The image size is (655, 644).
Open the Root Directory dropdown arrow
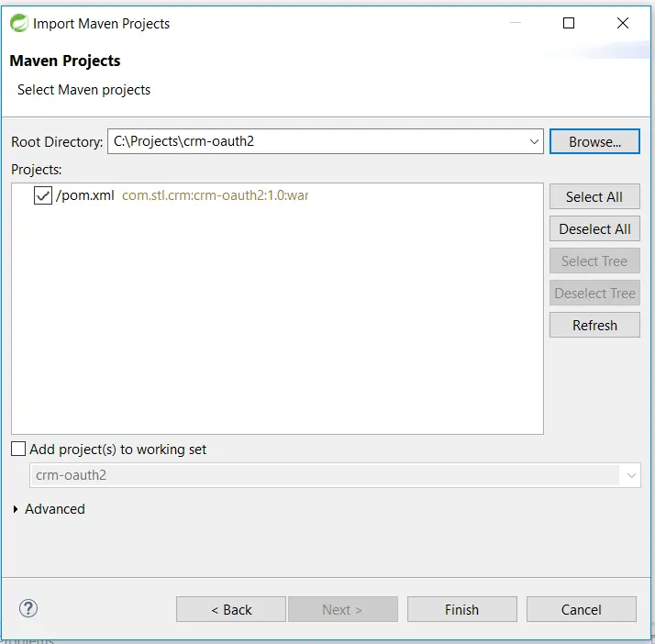click(533, 141)
